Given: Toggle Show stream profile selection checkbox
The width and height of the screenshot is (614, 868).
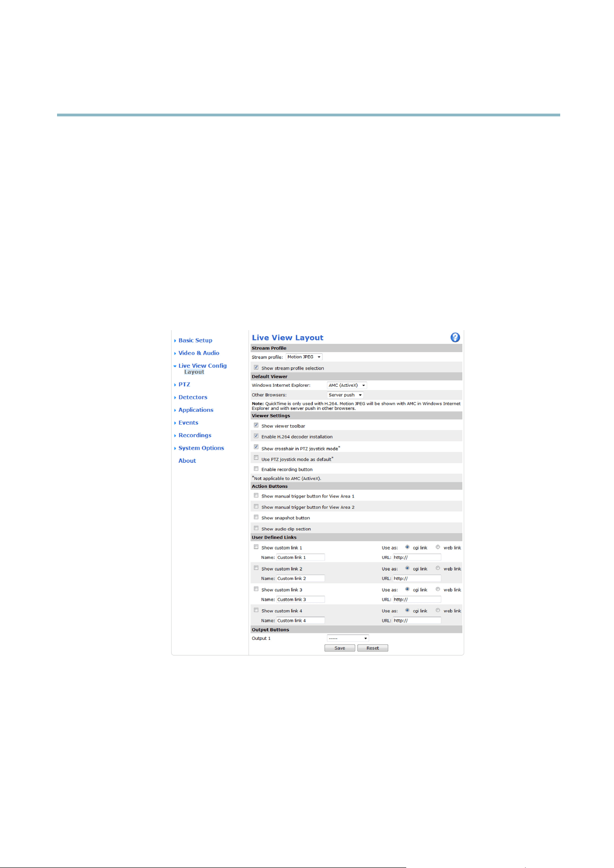Looking at the screenshot, I should click(256, 367).
